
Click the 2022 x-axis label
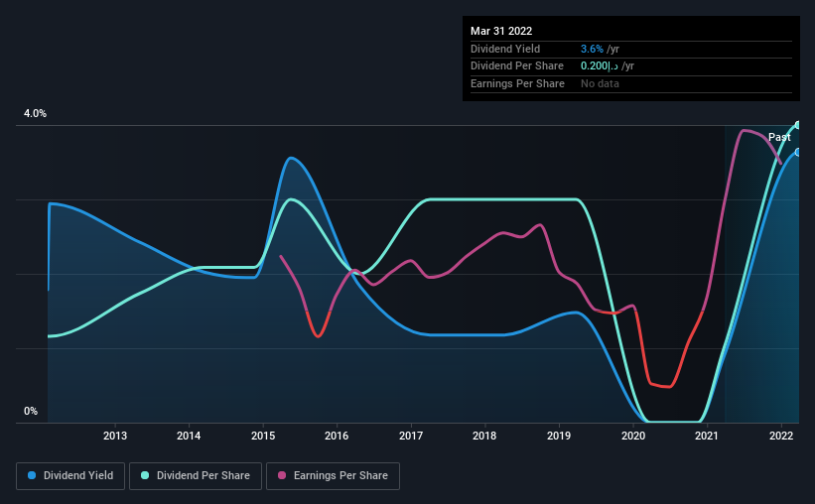[781, 436]
